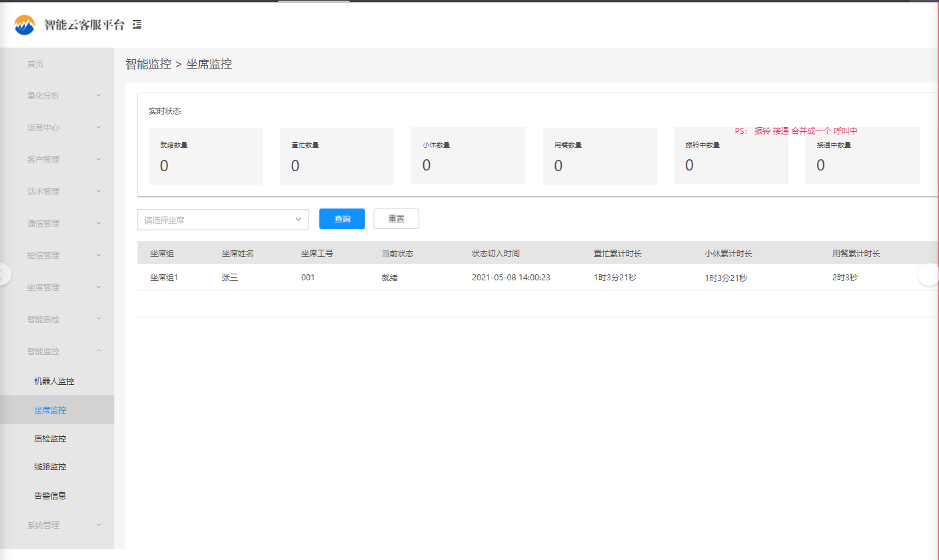Click the 重置 button
The image size is (939, 560).
[397, 219]
